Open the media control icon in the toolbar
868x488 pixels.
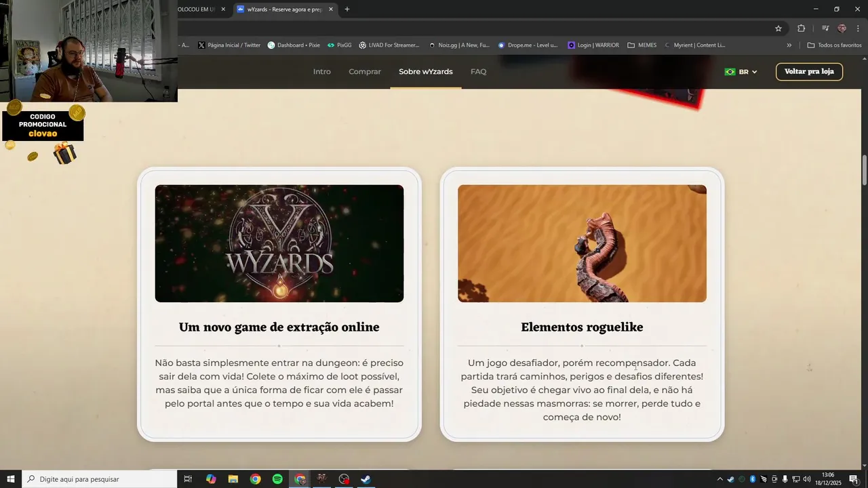825,28
